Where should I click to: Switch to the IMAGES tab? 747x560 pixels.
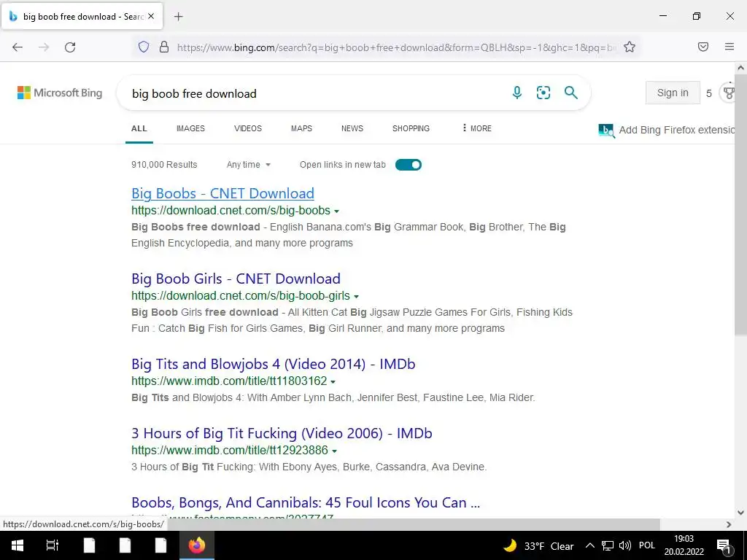pyautogui.click(x=190, y=128)
